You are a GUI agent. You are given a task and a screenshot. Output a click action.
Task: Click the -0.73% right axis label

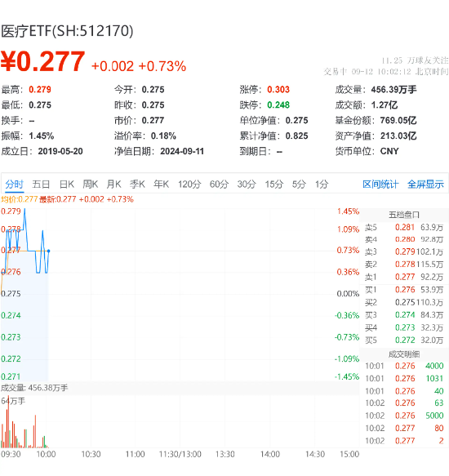[x=347, y=337]
